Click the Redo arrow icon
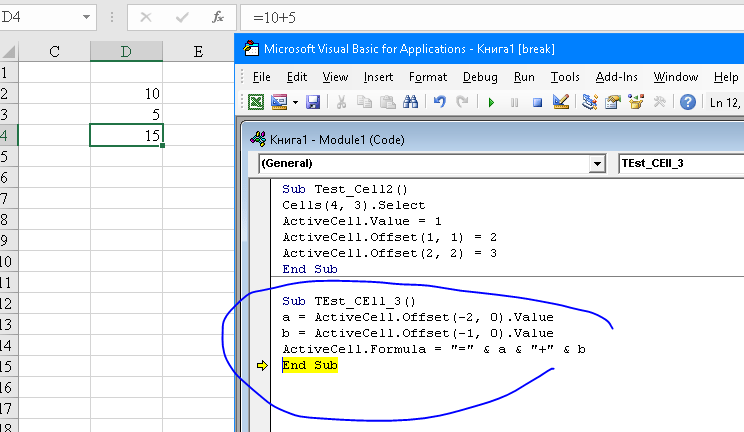The height and width of the screenshot is (432, 744). click(x=463, y=102)
